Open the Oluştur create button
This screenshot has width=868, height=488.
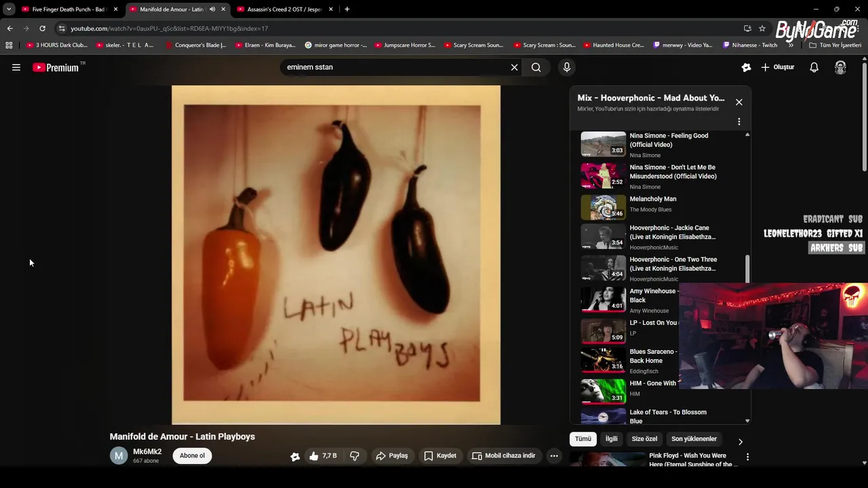(777, 67)
